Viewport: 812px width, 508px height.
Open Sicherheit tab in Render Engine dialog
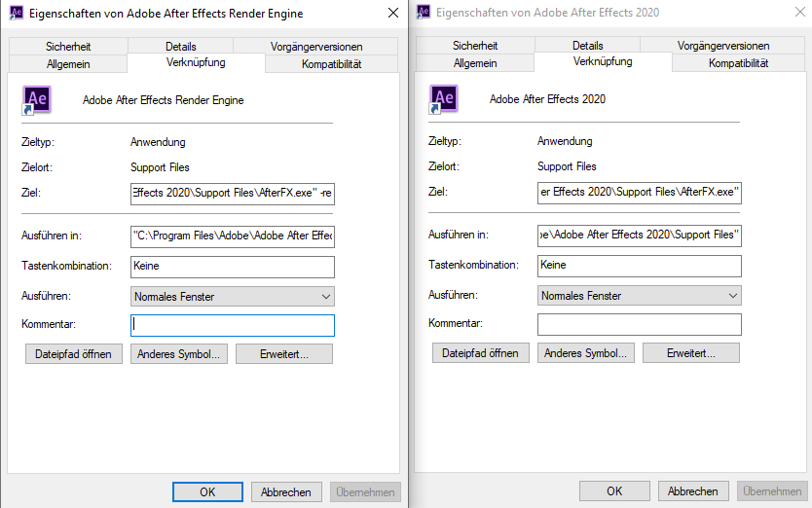pos(67,46)
